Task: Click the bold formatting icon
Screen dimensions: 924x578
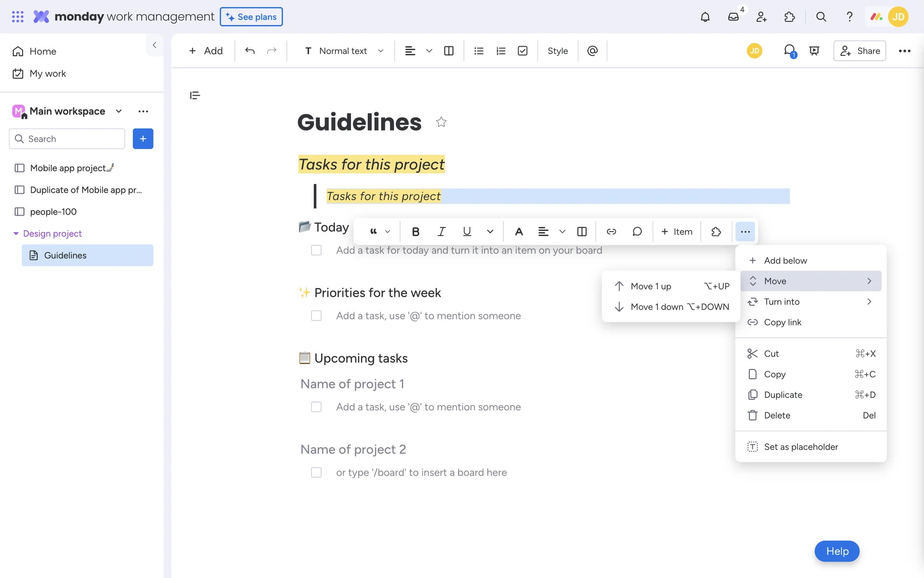Action: [416, 232]
